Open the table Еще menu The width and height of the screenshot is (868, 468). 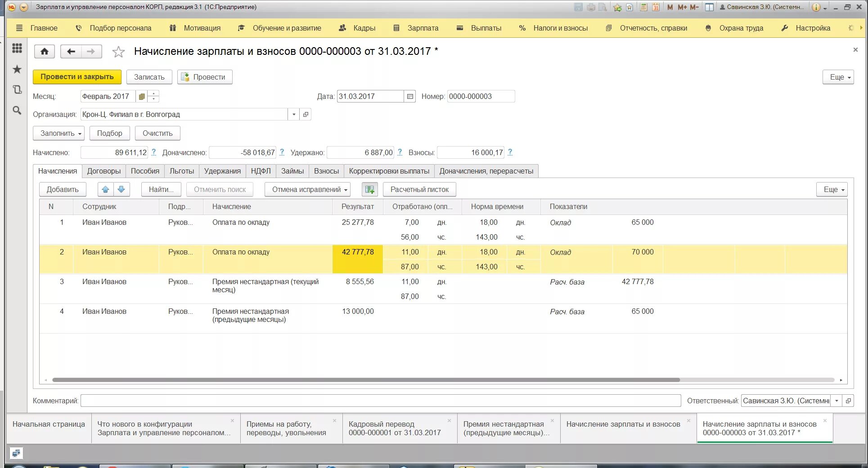click(x=832, y=189)
